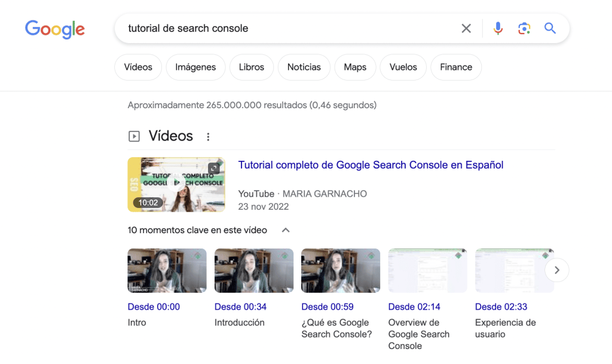612x364 pixels.
Task: Open the Vídeos section options menu
Action: coord(208,137)
